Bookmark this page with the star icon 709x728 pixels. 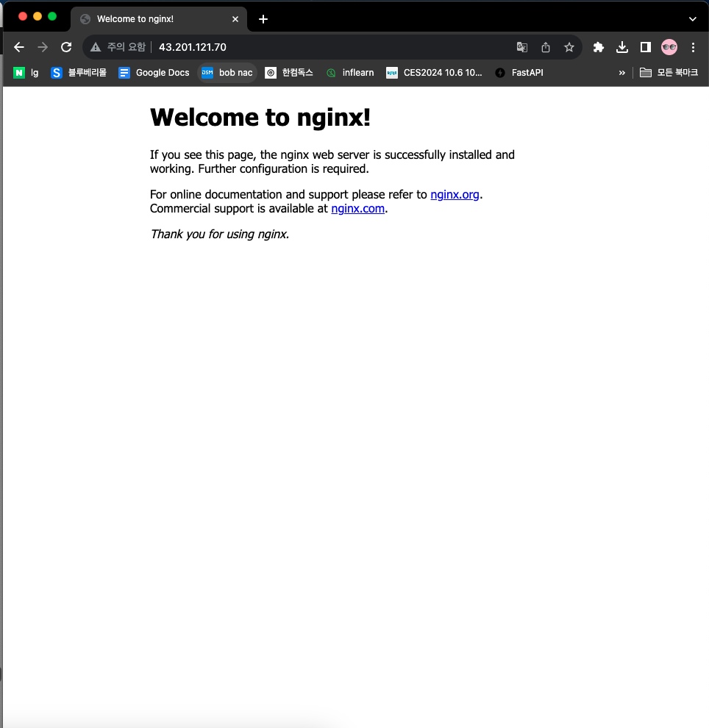point(569,47)
